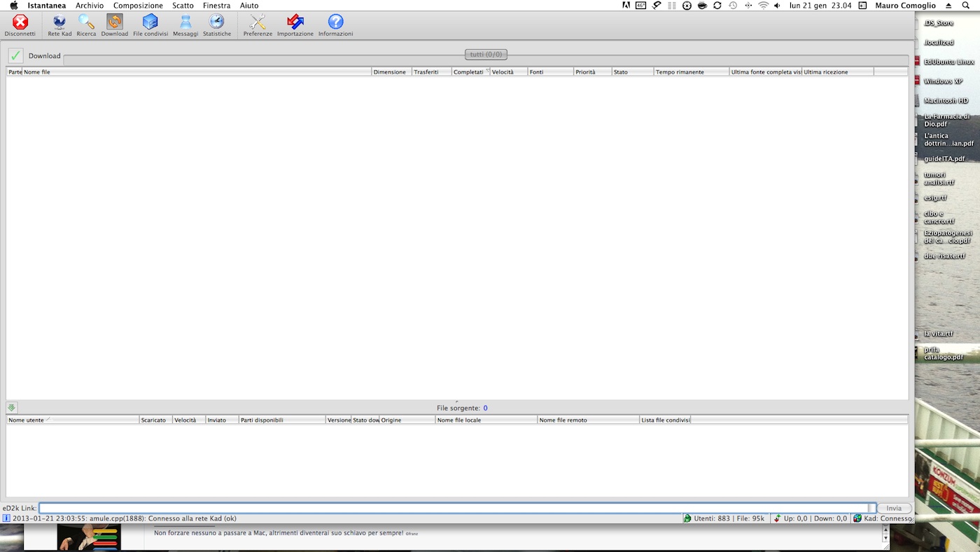This screenshot has height=552, width=980.
Task: Open the Scatto menu
Action: 183,6
